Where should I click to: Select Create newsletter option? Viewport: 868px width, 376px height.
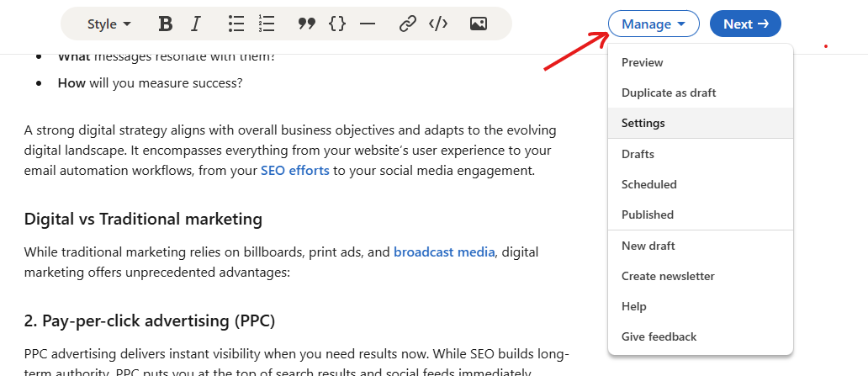tap(701, 276)
